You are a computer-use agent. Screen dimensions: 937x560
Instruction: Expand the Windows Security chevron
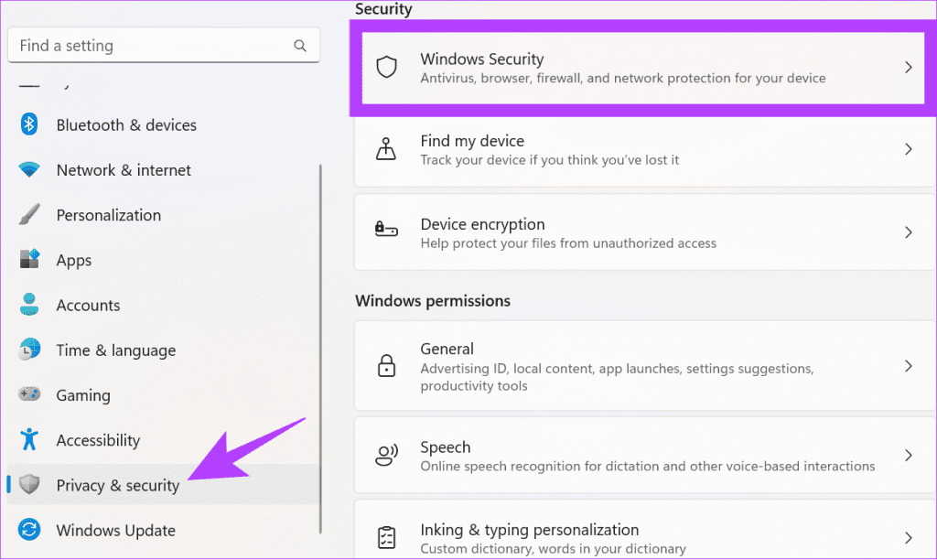click(908, 68)
